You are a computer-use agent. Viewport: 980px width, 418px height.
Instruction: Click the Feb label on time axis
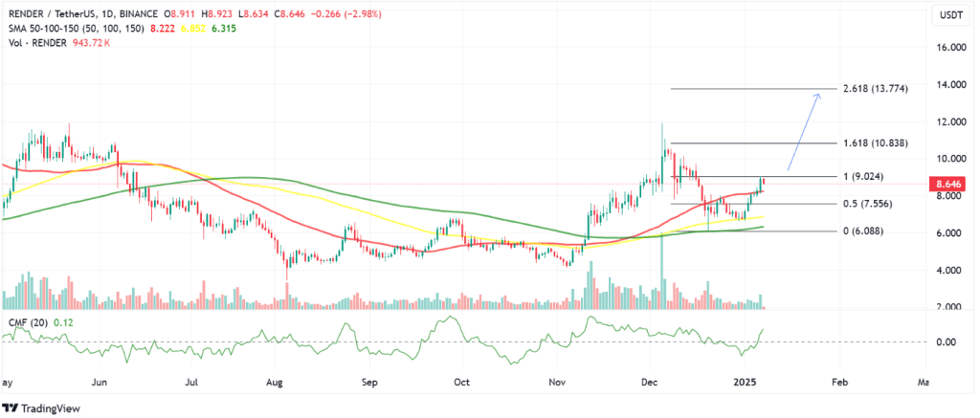coord(839,381)
